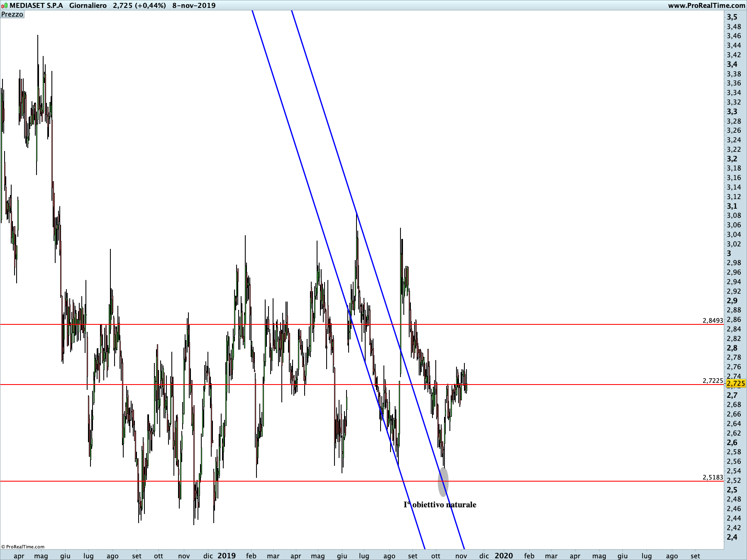
Task: Click the 'I° obiettivo naturale' annotation text
Action: pyautogui.click(x=440, y=504)
